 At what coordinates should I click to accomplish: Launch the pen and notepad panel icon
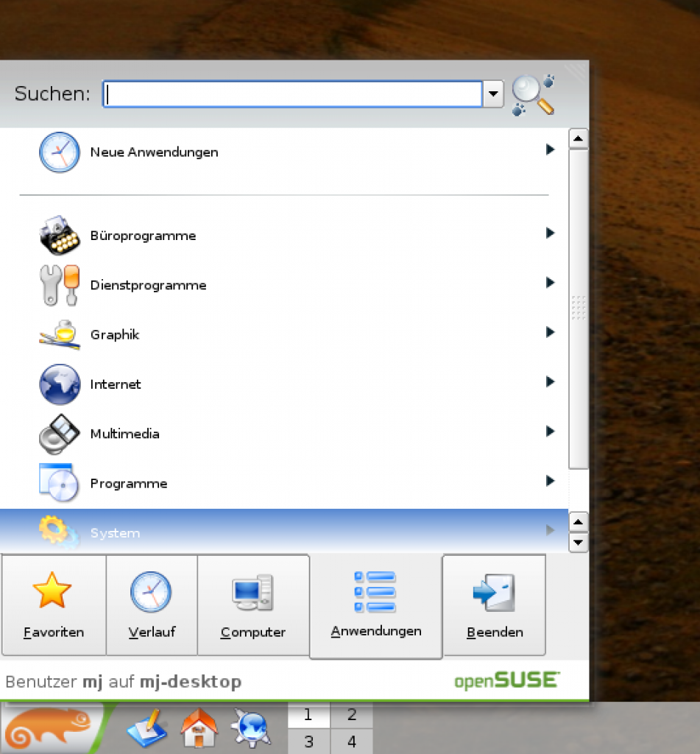(x=147, y=727)
